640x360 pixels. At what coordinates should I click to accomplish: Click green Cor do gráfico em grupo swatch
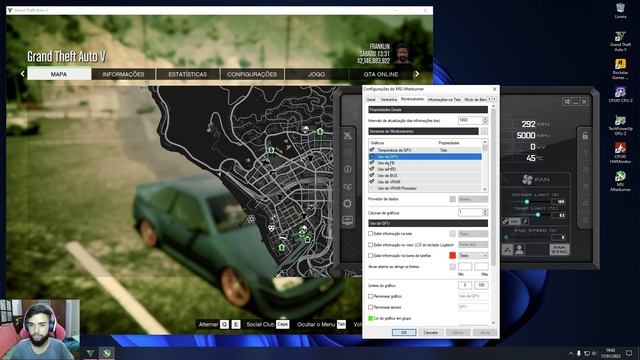click(371, 318)
